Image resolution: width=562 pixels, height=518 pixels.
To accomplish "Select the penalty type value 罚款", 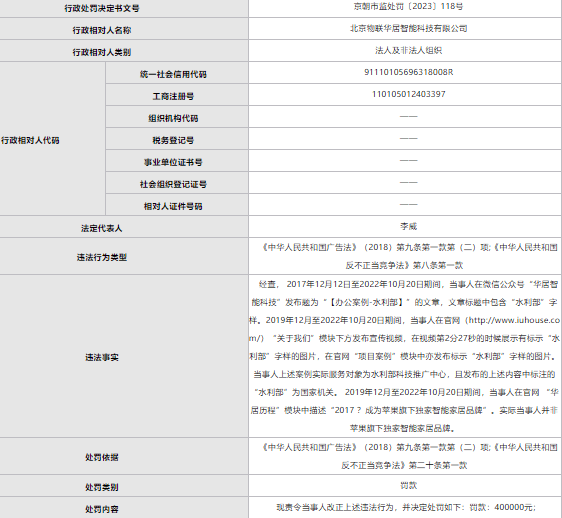I will point(408,485).
